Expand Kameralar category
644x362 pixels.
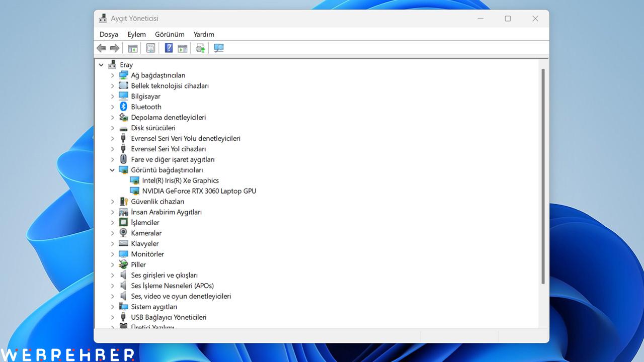[x=112, y=233]
